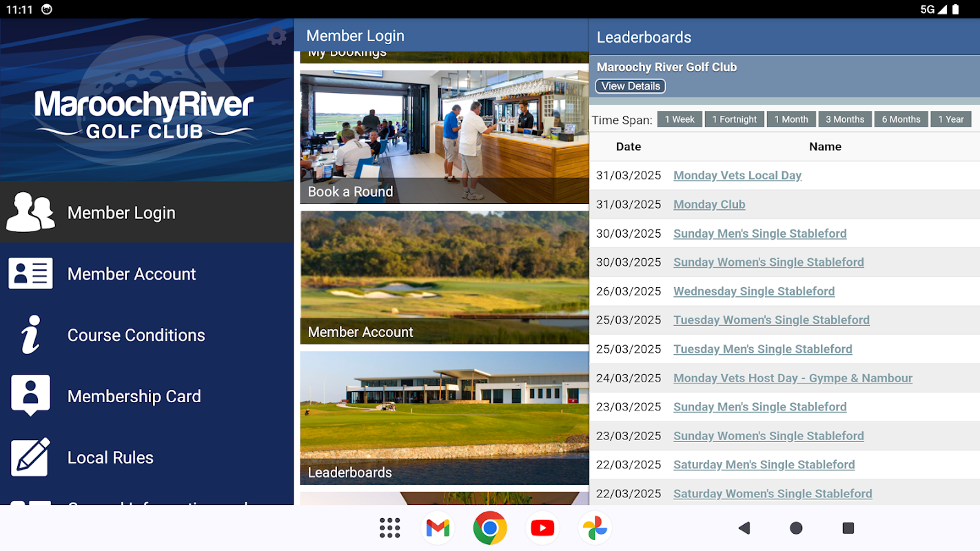Click the 26/03/2025 date cell
This screenshot has width=980, height=551.
pos(629,291)
